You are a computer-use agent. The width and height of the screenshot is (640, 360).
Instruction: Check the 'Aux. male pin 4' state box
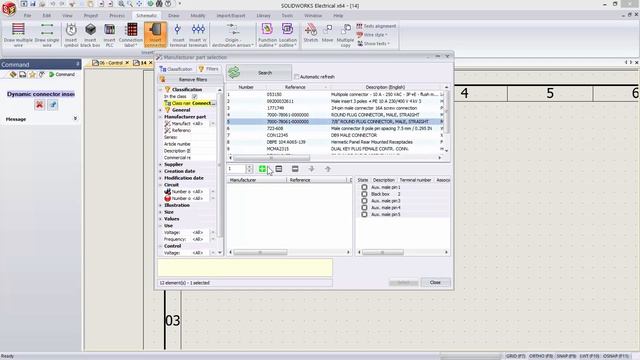364,208
